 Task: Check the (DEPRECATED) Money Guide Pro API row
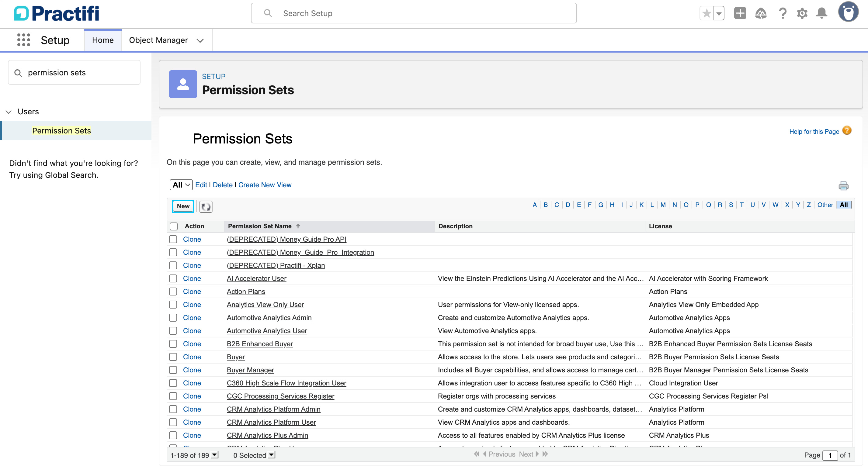point(173,239)
